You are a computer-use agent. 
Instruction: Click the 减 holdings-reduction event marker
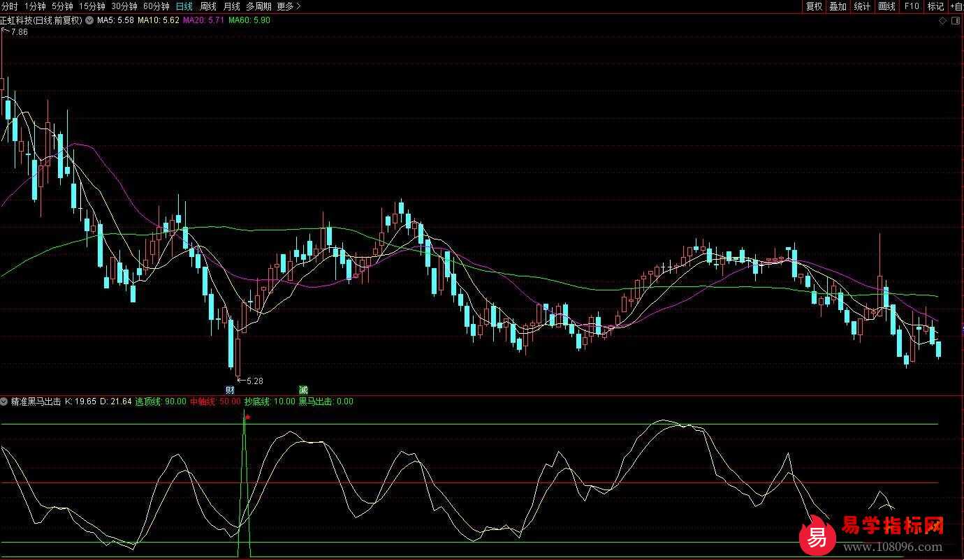coord(303,390)
